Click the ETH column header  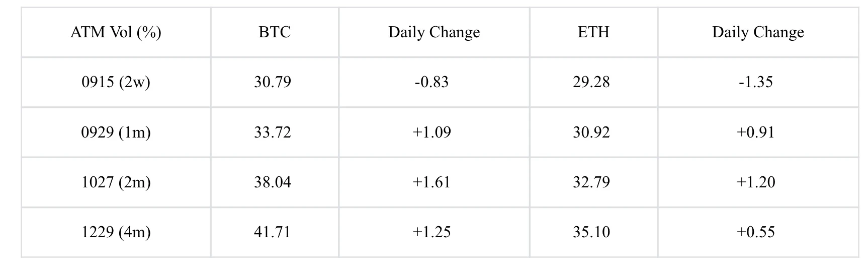click(x=593, y=32)
